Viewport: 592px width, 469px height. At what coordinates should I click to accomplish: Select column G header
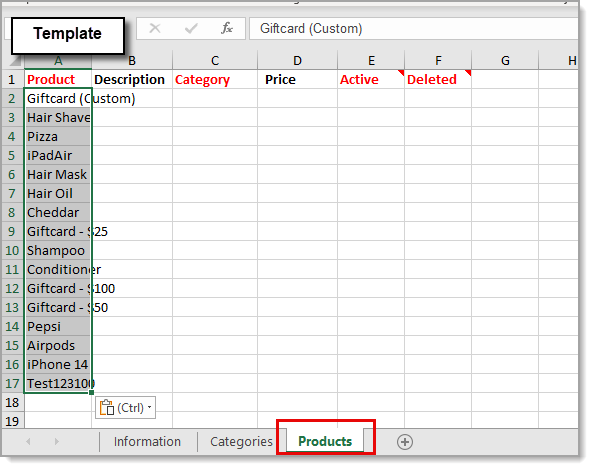pyautogui.click(x=505, y=60)
